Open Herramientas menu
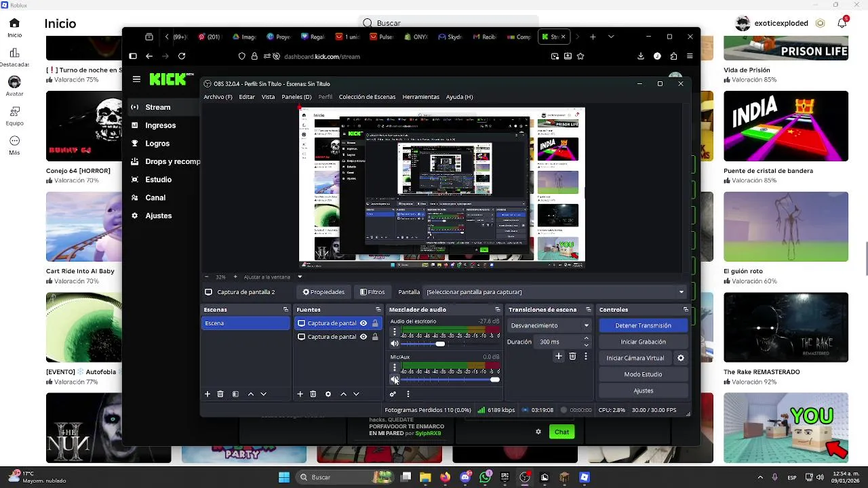 coord(420,97)
